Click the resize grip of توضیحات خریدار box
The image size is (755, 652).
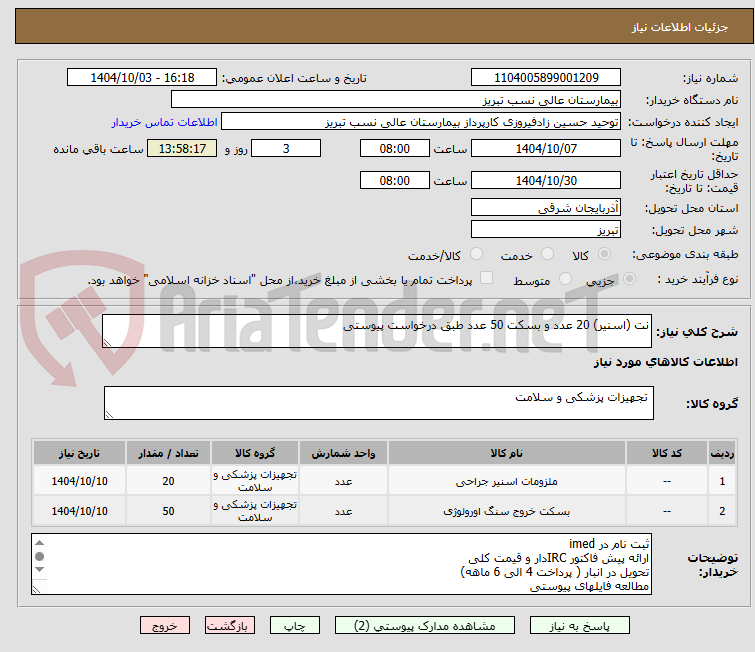click(36, 589)
